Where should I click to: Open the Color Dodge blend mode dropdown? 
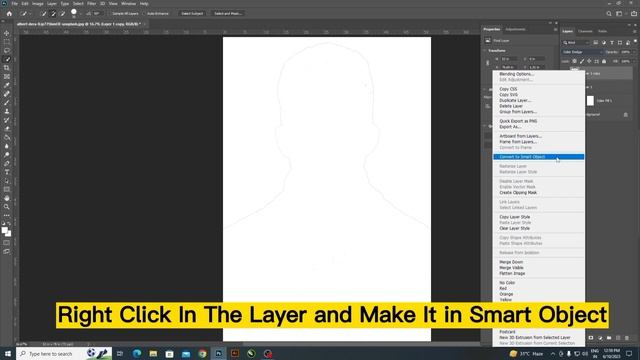tap(582, 52)
